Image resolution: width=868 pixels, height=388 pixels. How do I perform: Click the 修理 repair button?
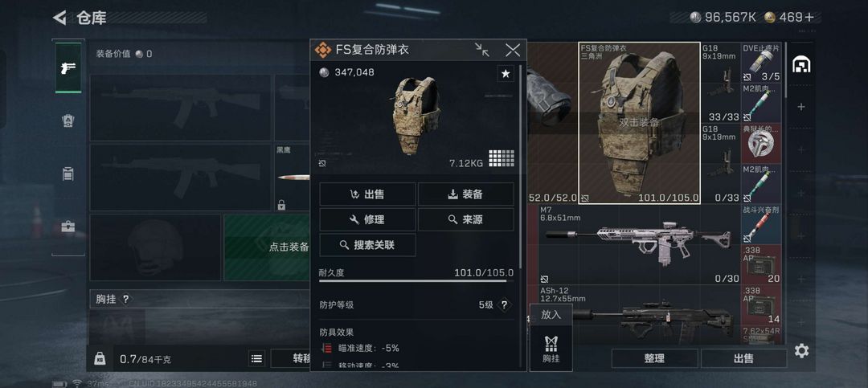[x=367, y=220]
